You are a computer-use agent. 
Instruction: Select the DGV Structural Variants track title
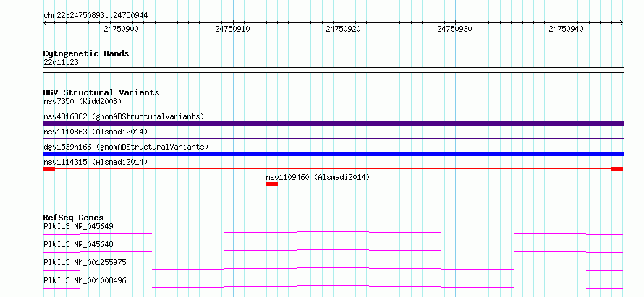101,92
